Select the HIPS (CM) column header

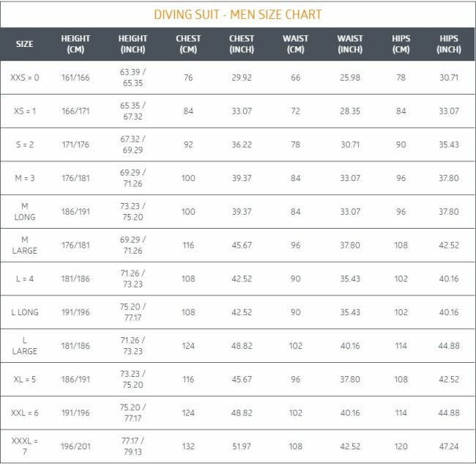pos(401,44)
